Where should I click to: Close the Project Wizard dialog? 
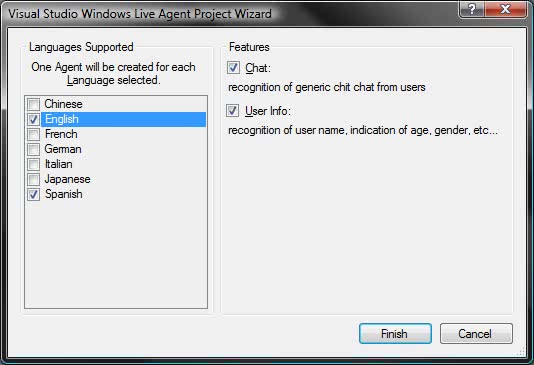(505, 9)
